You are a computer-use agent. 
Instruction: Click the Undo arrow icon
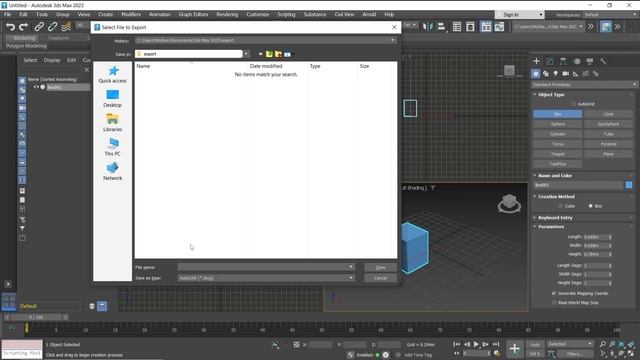pos(10,27)
